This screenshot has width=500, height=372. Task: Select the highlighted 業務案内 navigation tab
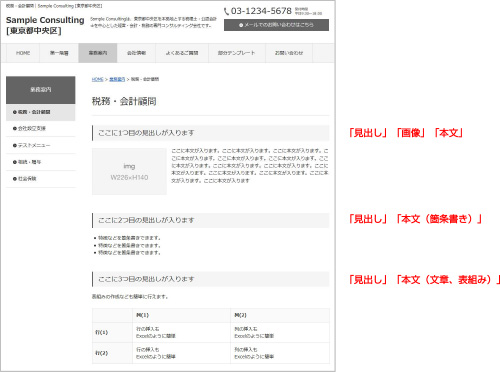[98, 53]
